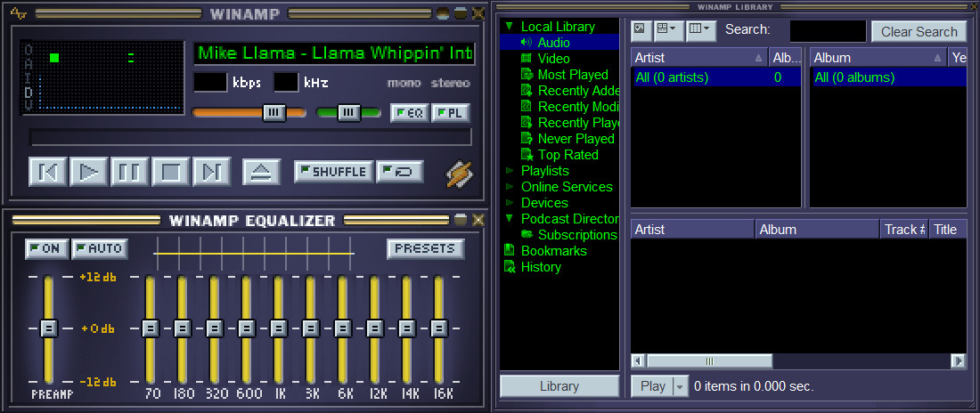This screenshot has height=413, width=980.
Task: Click the Bookmarks icon in the library
Action: [509, 250]
